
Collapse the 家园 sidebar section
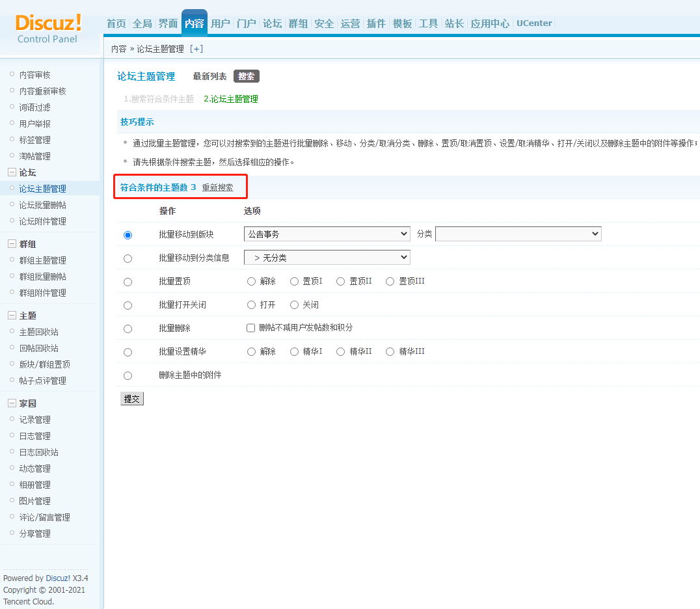pos(12,403)
